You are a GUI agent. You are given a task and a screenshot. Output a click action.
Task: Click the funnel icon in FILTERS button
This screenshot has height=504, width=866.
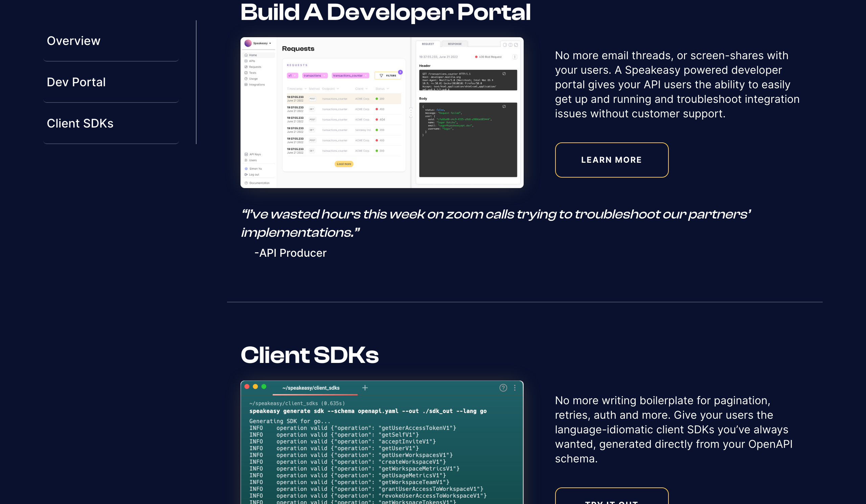click(x=381, y=75)
